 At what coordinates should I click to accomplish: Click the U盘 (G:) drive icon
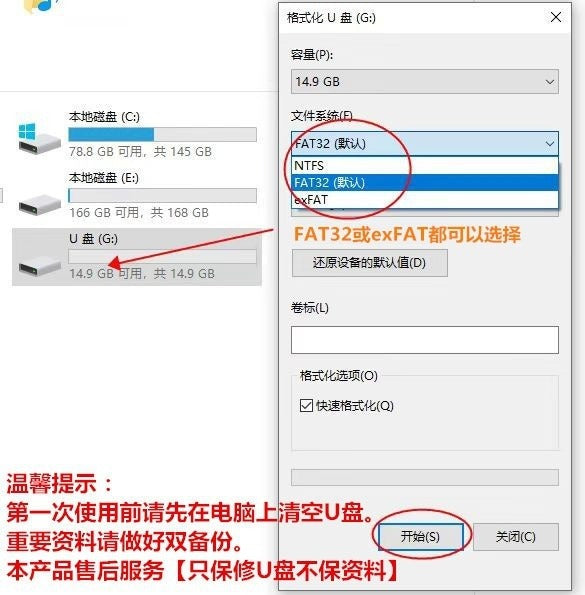(39, 265)
